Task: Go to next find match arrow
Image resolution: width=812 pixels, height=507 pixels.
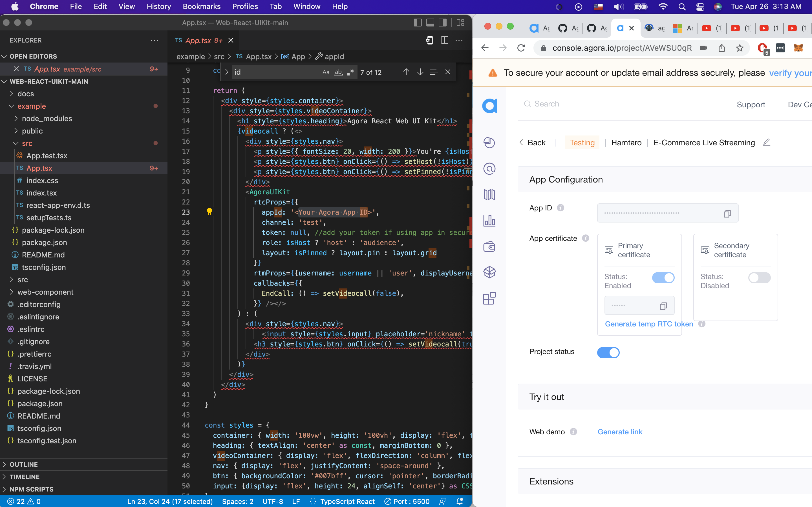Action: 420,72
